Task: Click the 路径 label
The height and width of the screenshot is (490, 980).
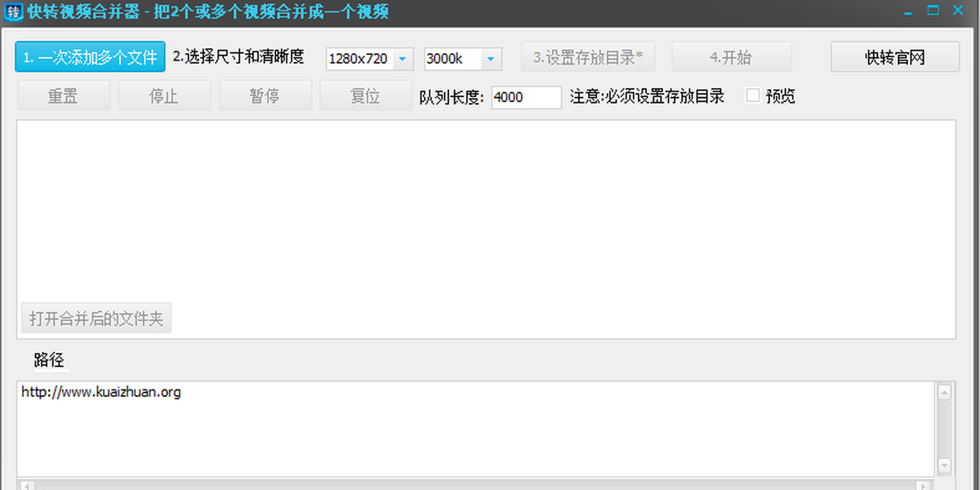Action: click(49, 360)
